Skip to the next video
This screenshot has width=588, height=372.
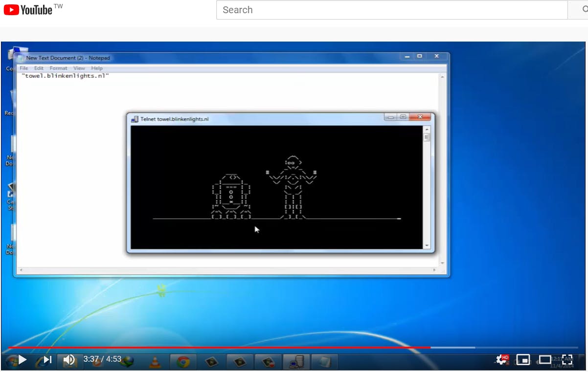click(47, 360)
